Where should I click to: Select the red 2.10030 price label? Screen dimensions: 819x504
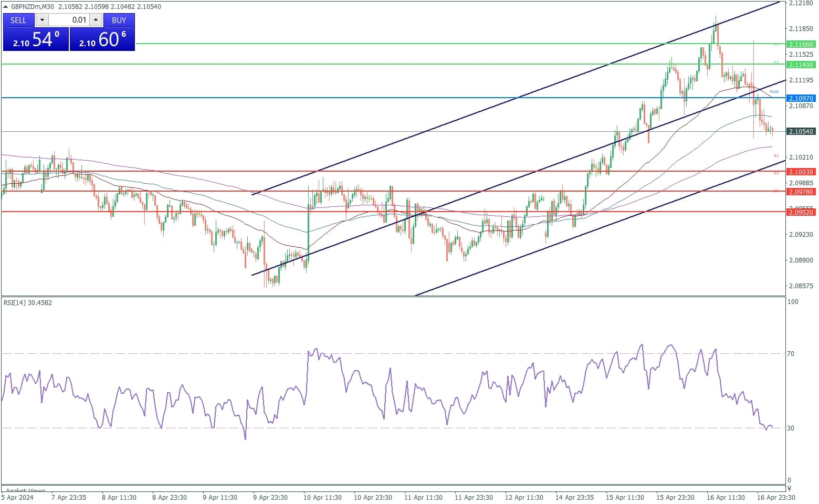pyautogui.click(x=801, y=172)
